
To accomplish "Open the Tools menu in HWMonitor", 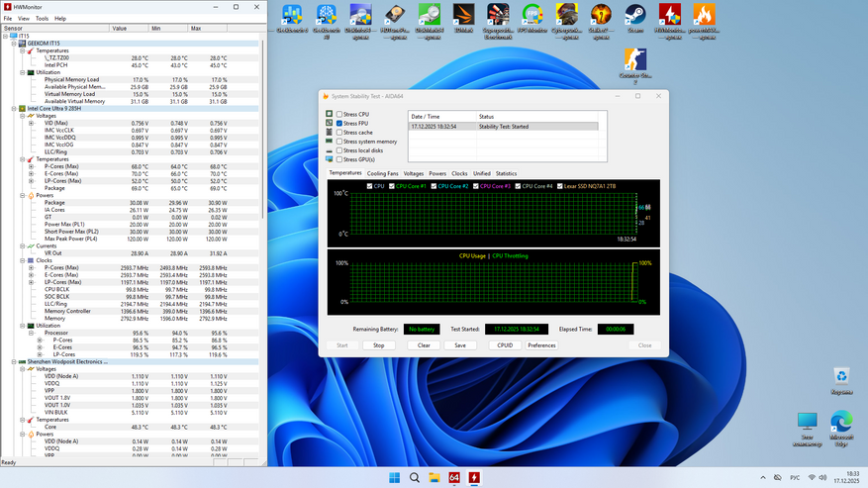I will click(42, 19).
